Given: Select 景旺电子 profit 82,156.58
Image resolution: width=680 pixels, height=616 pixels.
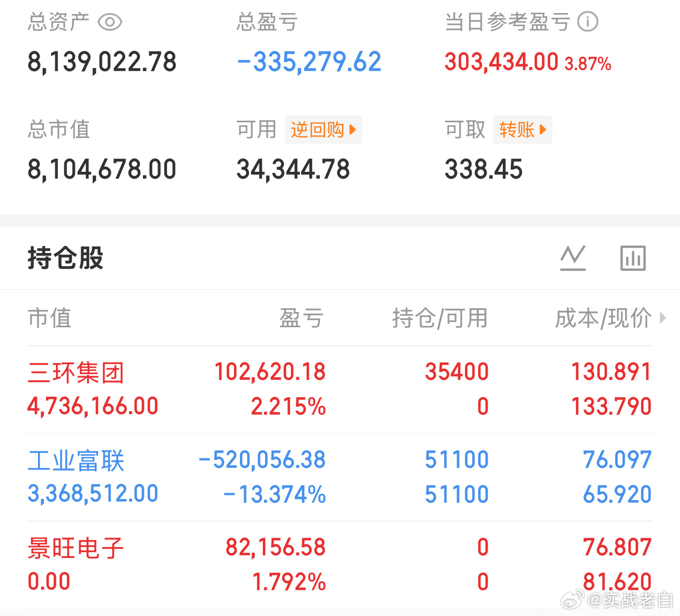Looking at the screenshot, I should (x=276, y=547).
